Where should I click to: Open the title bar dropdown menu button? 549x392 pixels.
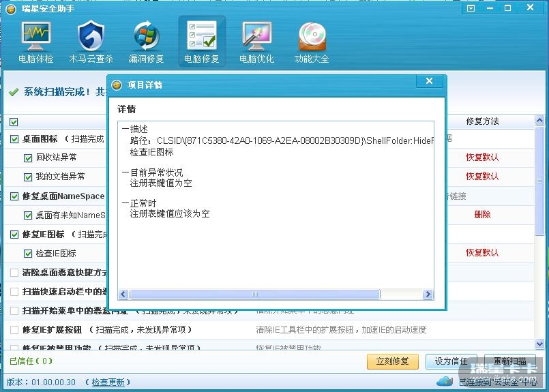tap(471, 8)
